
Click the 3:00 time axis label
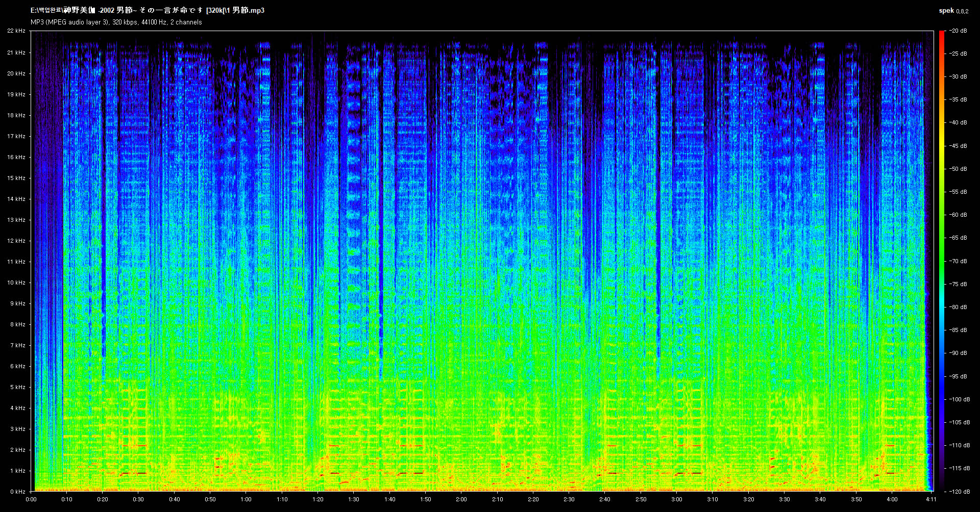click(x=677, y=499)
